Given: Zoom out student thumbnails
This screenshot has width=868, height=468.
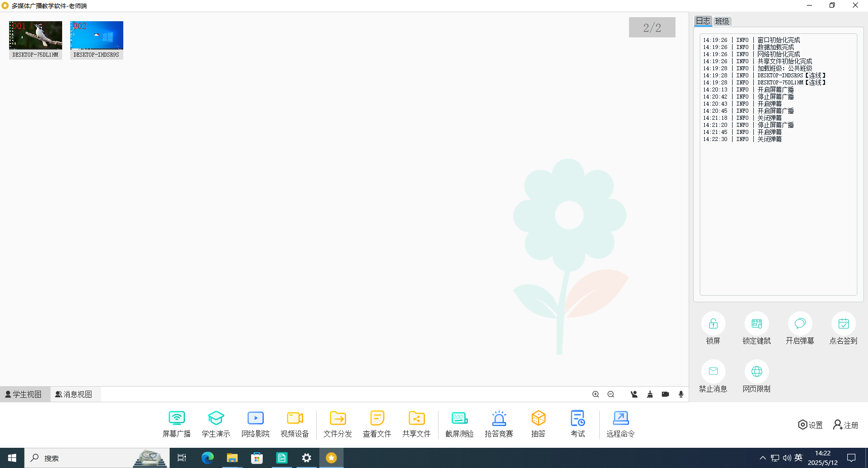Looking at the screenshot, I should pos(611,394).
